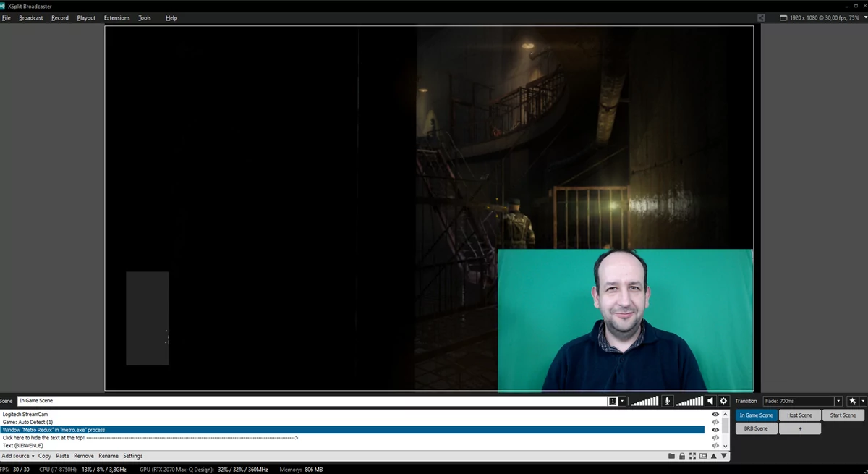Image resolution: width=868 pixels, height=474 pixels.
Task: Click the XSplit Broadcaster title bar icon
Action: 4,6
